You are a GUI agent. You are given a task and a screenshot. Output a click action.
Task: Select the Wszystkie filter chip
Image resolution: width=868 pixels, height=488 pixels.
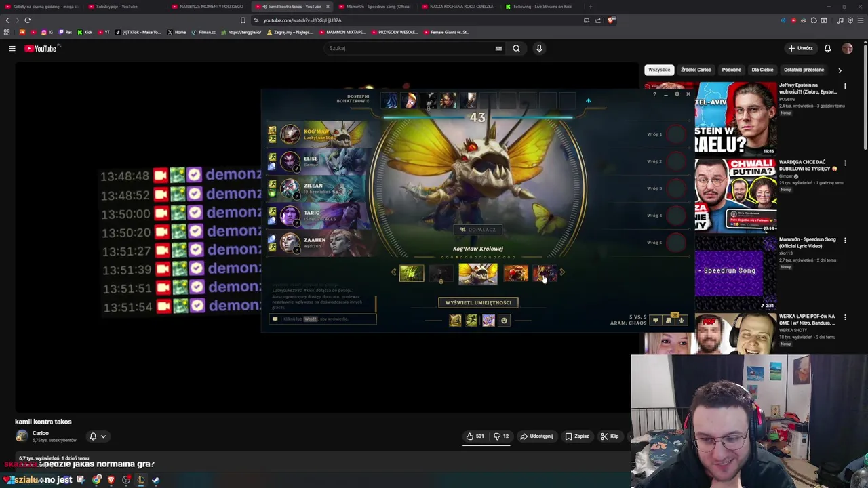pyautogui.click(x=658, y=70)
